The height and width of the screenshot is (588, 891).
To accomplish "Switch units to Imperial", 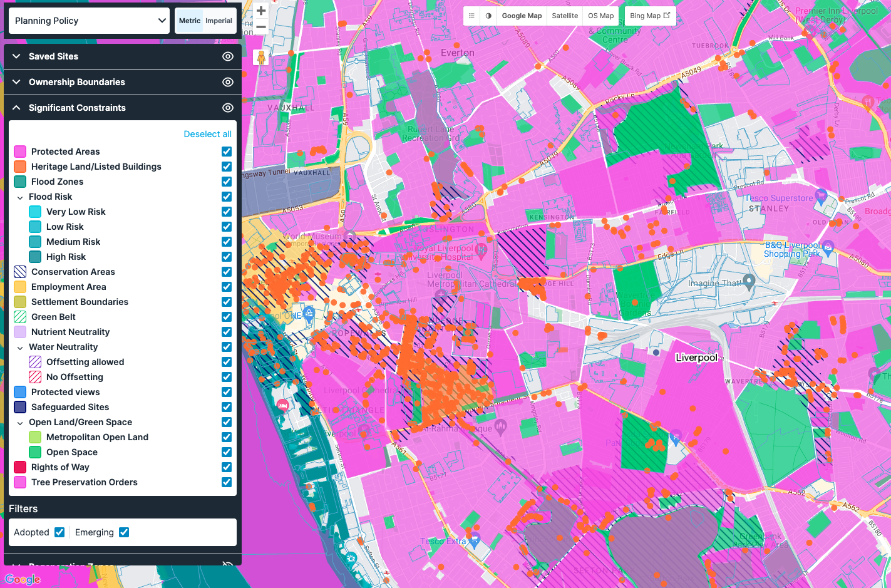I will [219, 21].
